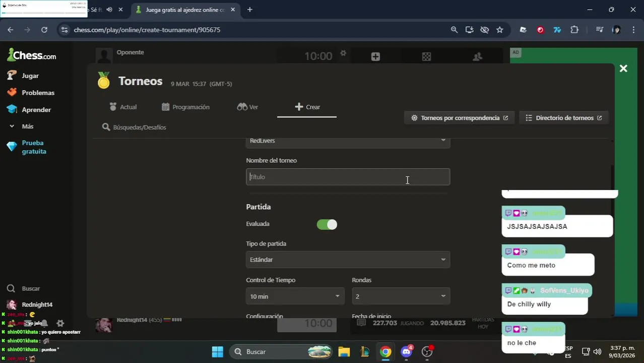Open File Explorer from the taskbar
This screenshot has height=363, width=644.
(344, 351)
